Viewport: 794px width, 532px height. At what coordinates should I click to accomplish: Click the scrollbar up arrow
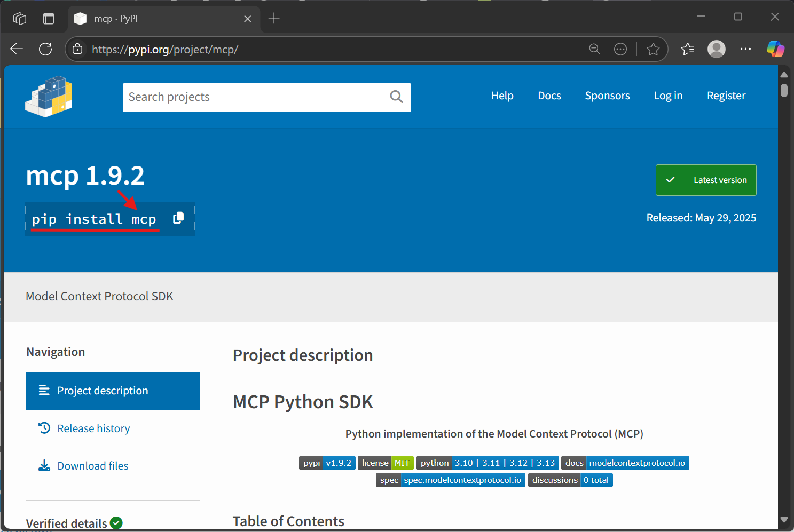pos(784,74)
